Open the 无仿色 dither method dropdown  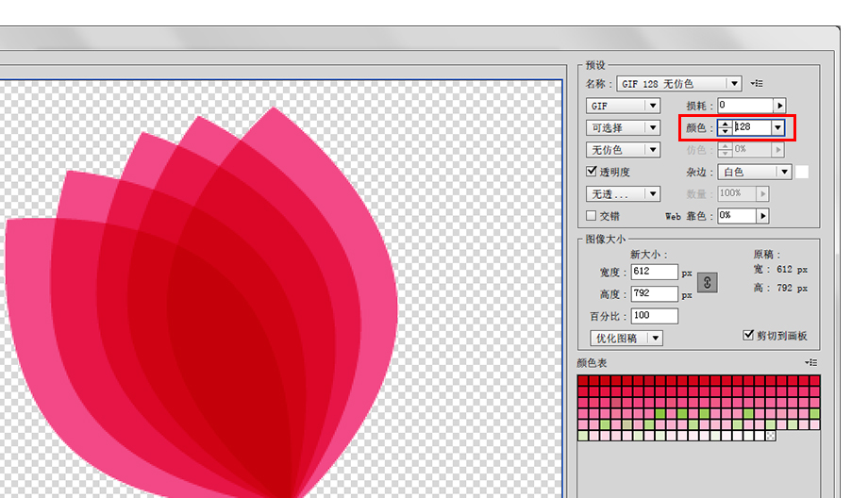tap(623, 150)
